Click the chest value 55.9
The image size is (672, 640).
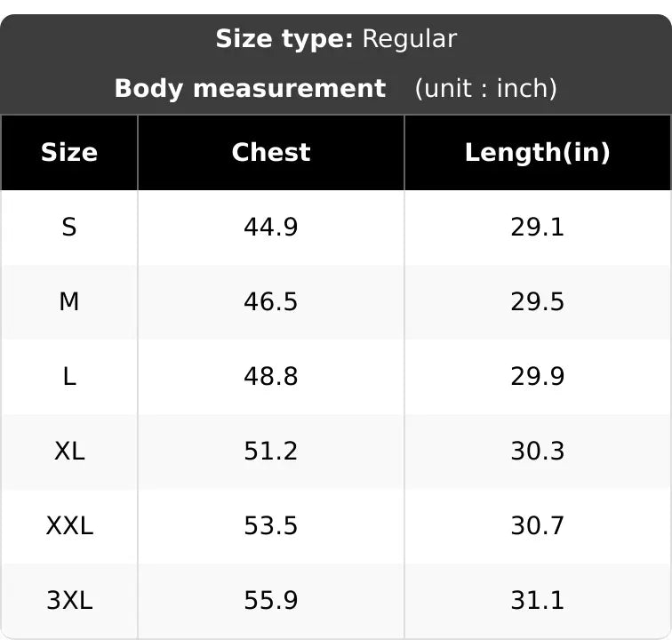[271, 600]
